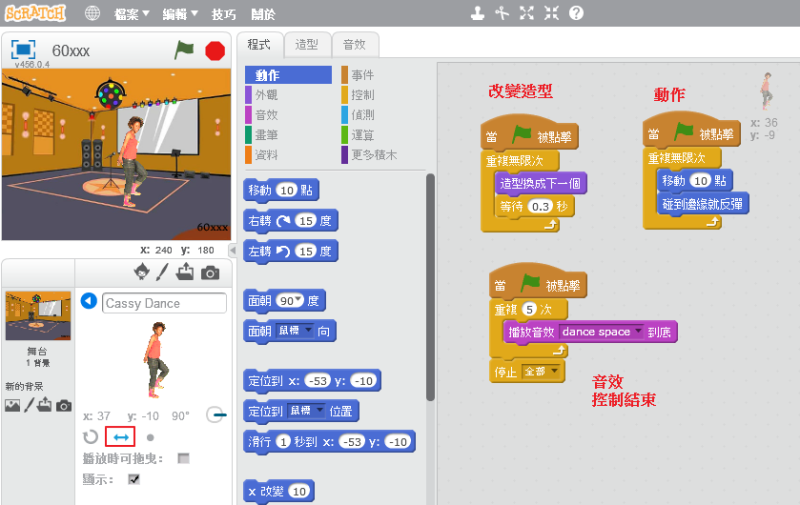
Task: Open the language globe menu
Action: (92, 14)
